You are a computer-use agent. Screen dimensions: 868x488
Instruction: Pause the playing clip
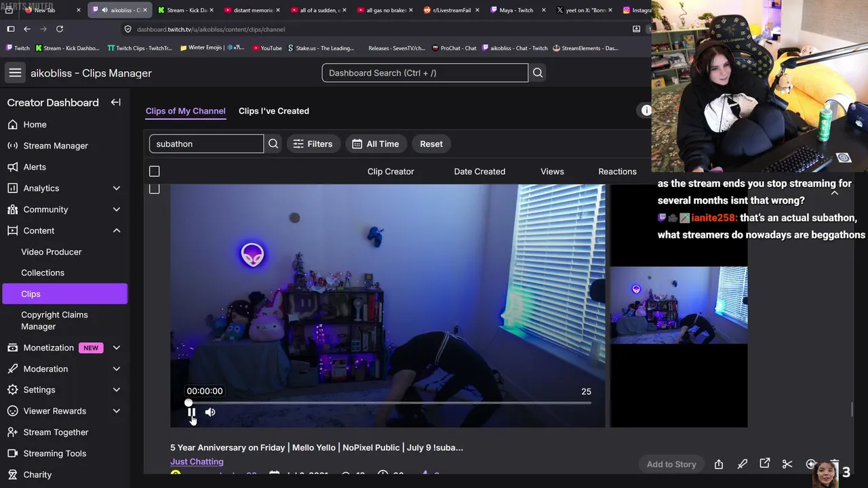tap(191, 412)
